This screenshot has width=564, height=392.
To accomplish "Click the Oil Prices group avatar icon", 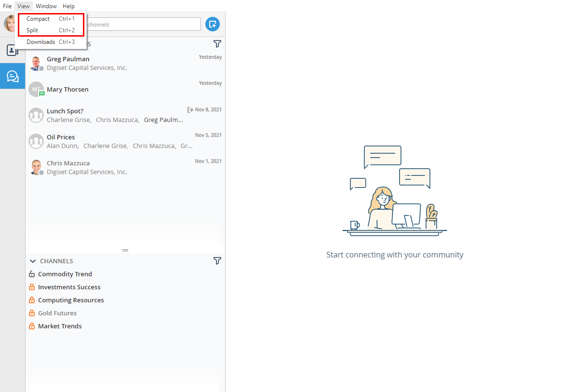I will pos(36,141).
